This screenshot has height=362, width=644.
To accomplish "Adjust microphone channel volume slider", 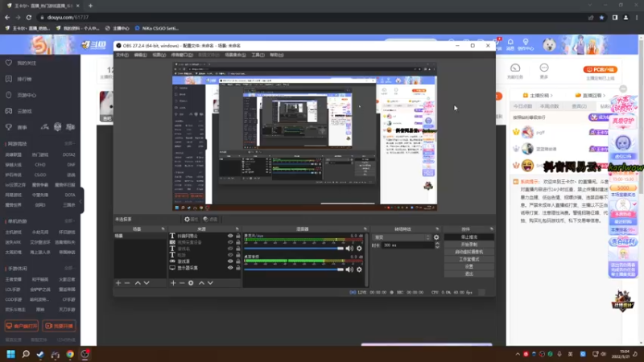I will [294, 249].
